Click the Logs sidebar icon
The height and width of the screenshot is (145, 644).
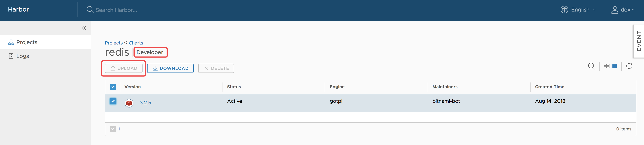pos(11,56)
